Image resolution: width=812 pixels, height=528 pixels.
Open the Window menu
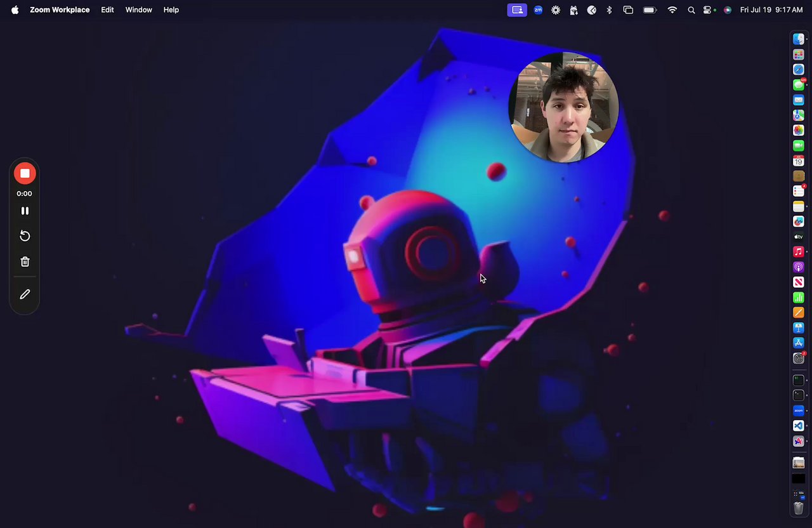pyautogui.click(x=138, y=10)
